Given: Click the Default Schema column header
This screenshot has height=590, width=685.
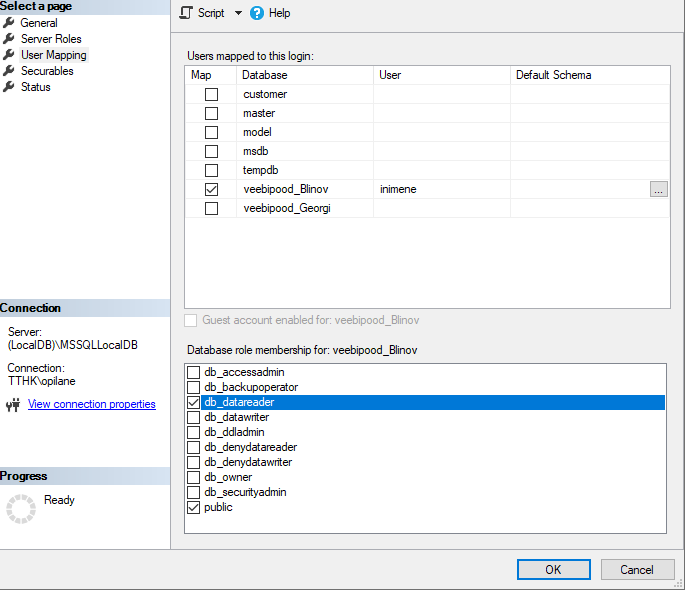Looking at the screenshot, I should 590,75.
